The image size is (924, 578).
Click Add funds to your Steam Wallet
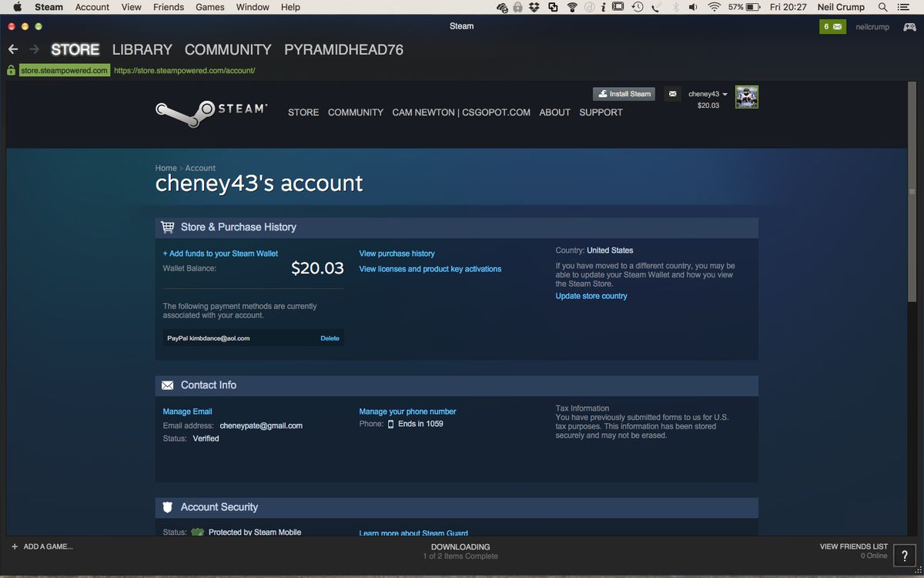click(x=220, y=254)
